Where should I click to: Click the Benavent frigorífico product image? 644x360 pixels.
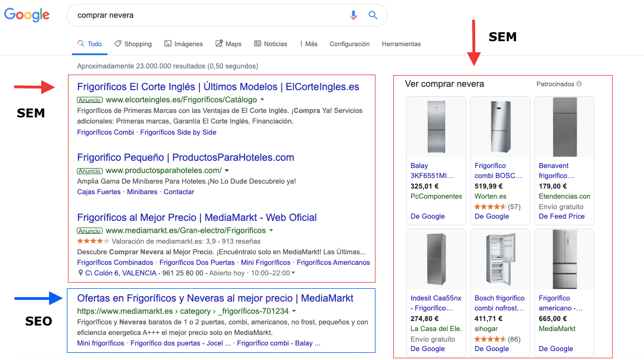click(x=564, y=127)
